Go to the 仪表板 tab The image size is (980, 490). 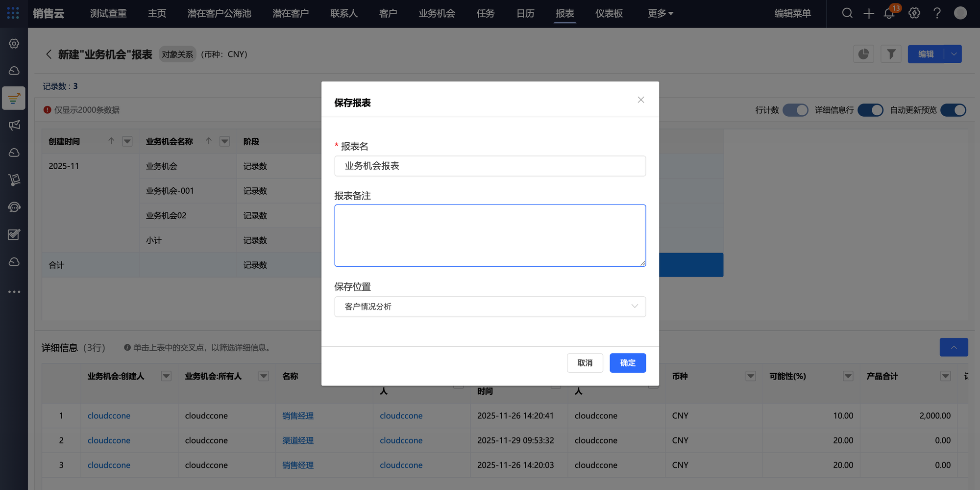[609, 13]
